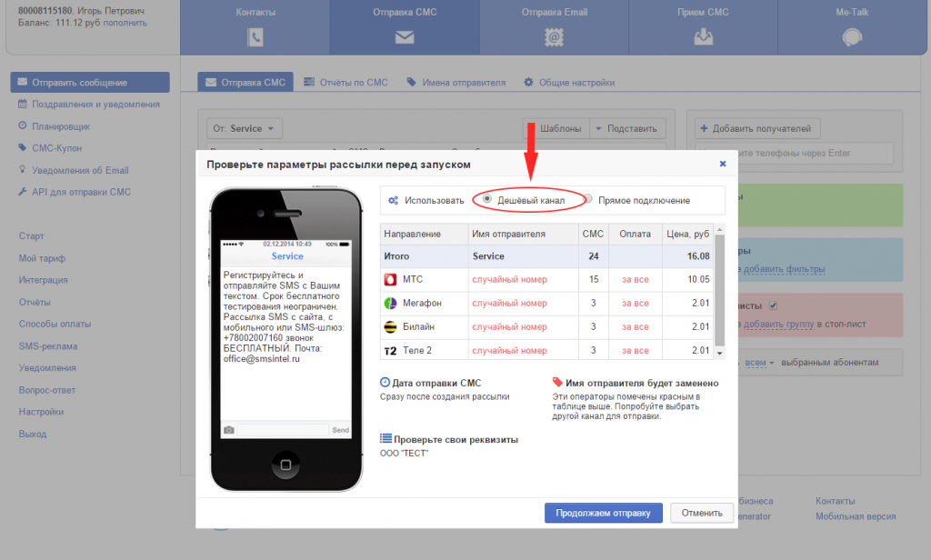Select the Прямое подключение radio button
Screen dimensions: 931x560
588,200
